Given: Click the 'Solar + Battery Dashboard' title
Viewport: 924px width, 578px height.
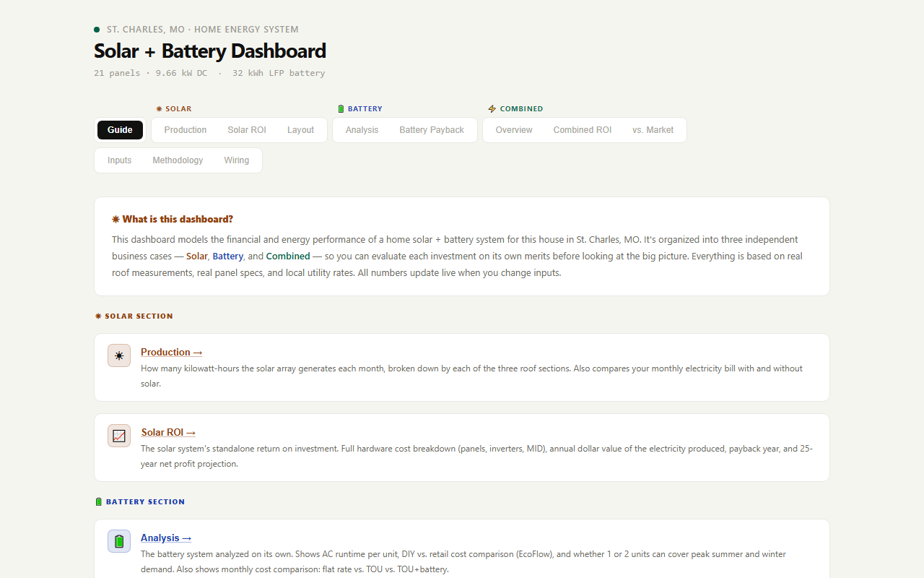Looking at the screenshot, I should point(210,51).
